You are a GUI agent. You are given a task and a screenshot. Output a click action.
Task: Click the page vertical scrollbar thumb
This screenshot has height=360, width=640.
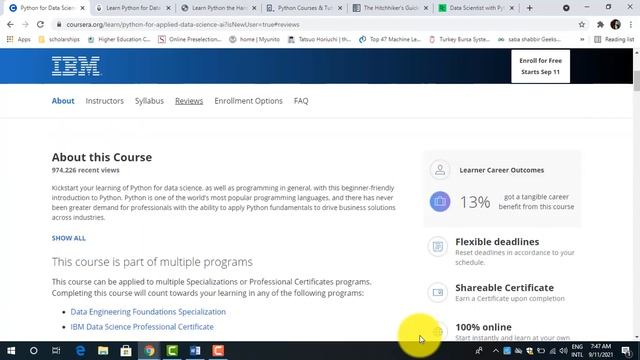[636, 80]
